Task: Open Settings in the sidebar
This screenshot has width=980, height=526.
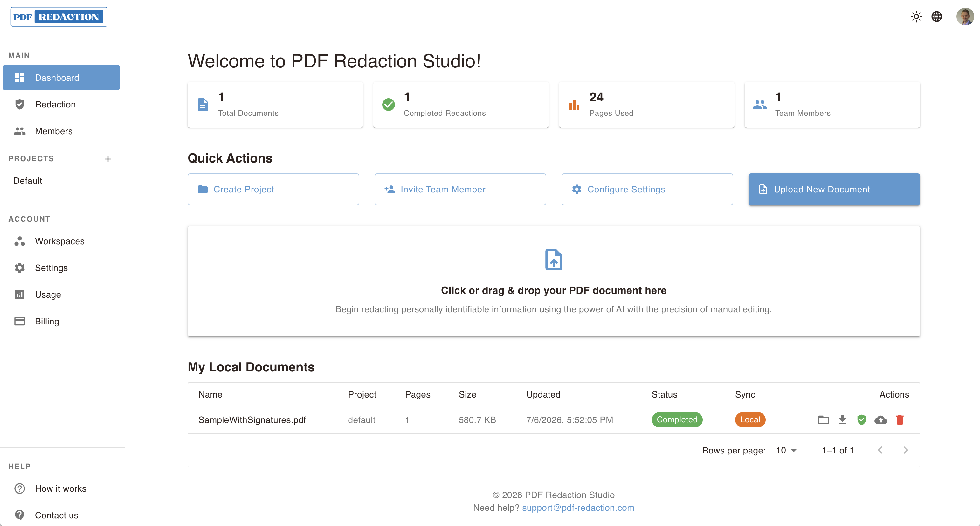Action: [61, 268]
